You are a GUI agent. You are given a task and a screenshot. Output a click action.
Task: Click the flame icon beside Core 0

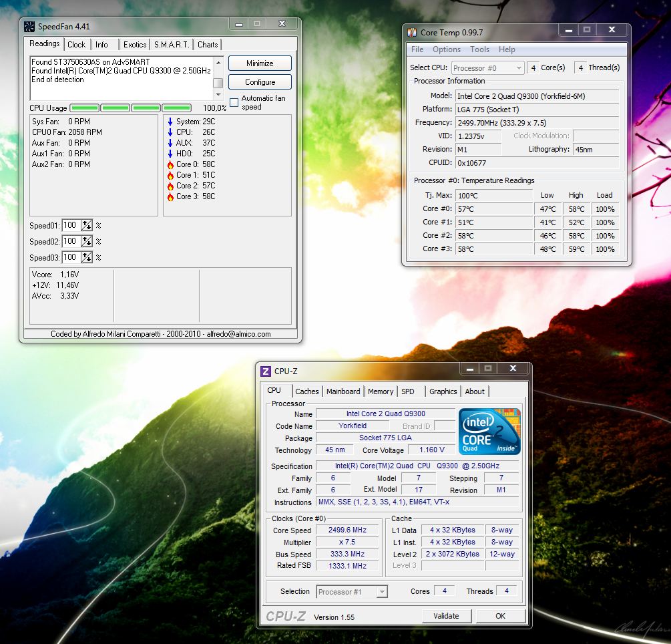pyautogui.click(x=170, y=164)
